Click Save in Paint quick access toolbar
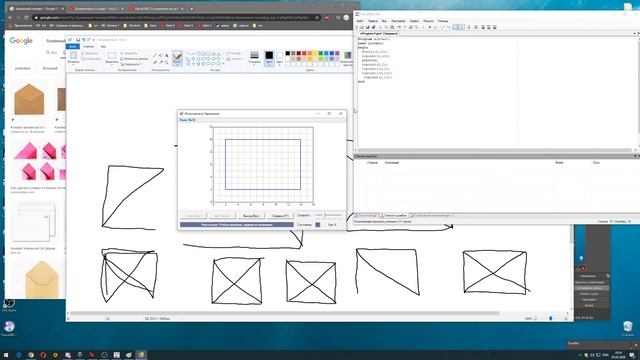 tap(78, 40)
